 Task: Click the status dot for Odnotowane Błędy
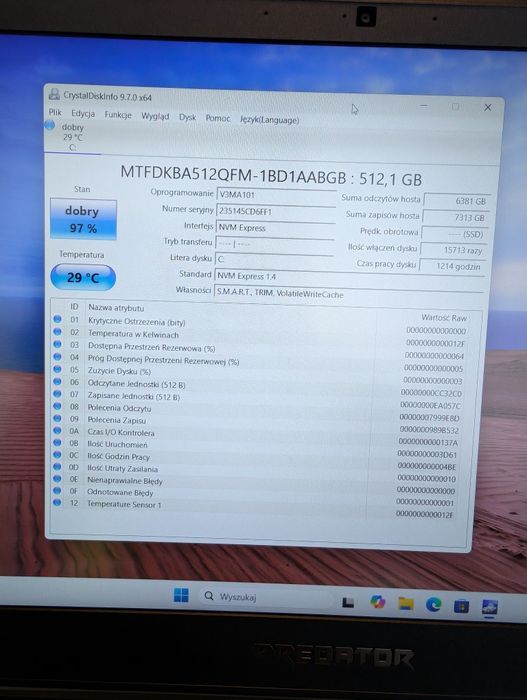pyautogui.click(x=57, y=490)
